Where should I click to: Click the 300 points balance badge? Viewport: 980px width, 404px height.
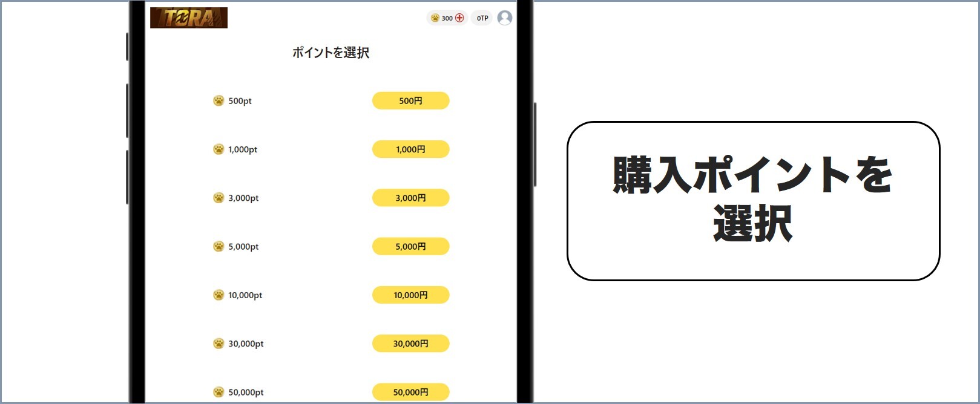tap(447, 18)
